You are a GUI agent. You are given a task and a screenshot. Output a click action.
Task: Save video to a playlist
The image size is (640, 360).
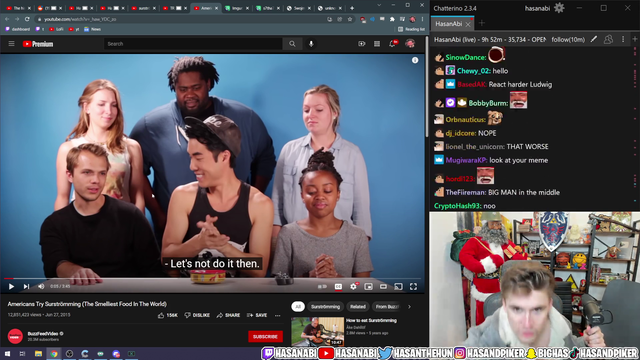click(257, 315)
